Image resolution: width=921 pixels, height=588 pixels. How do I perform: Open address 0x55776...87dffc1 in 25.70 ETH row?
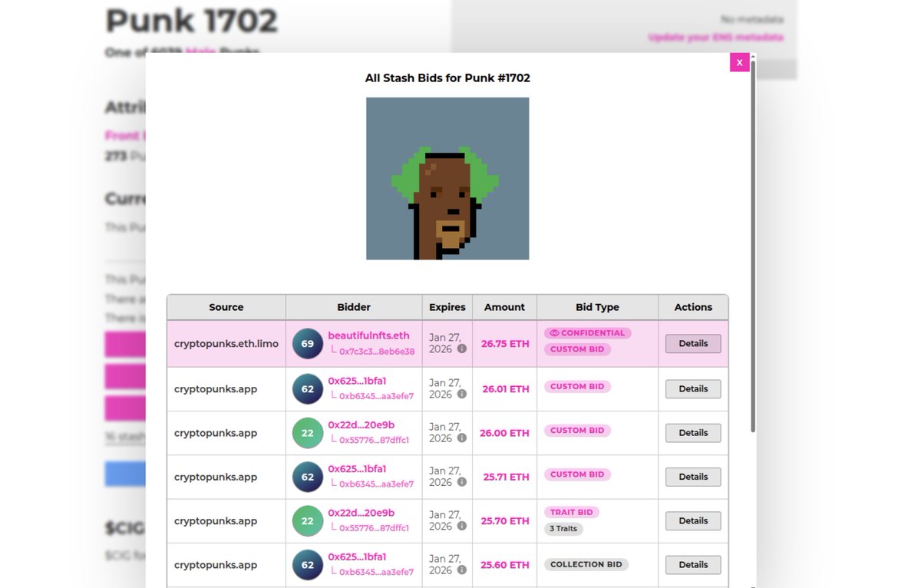point(374,528)
